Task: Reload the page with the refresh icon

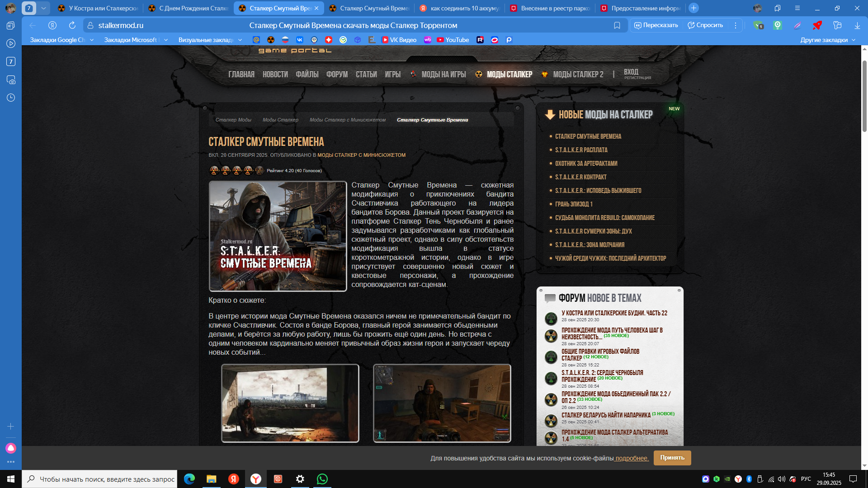Action: pos(72,25)
